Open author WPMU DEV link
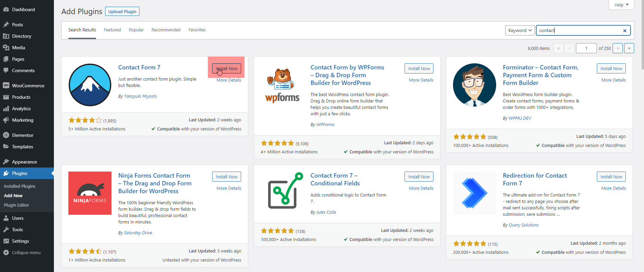 click(520, 118)
